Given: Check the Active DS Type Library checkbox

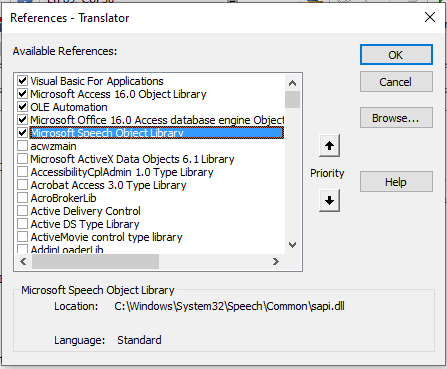Looking at the screenshot, I should tap(22, 224).
